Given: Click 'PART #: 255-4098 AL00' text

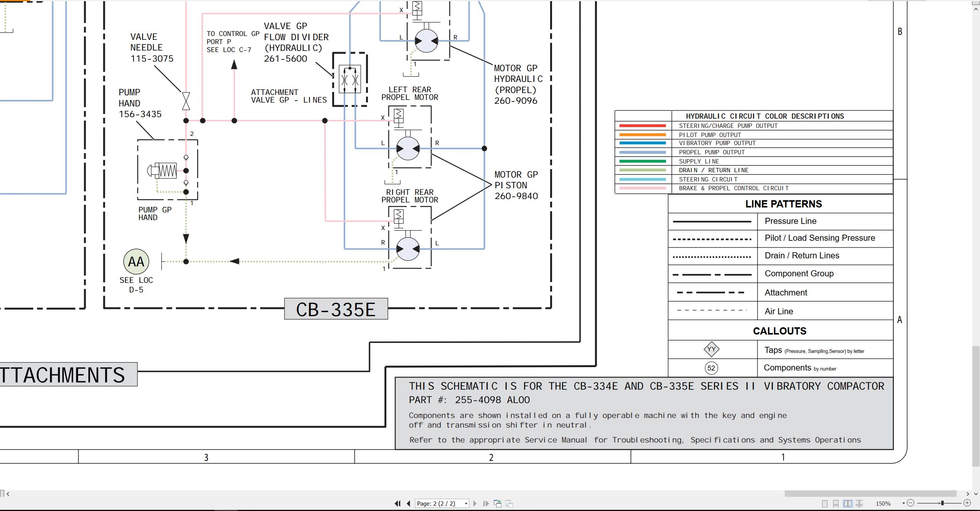Looking at the screenshot, I should coord(469,400).
